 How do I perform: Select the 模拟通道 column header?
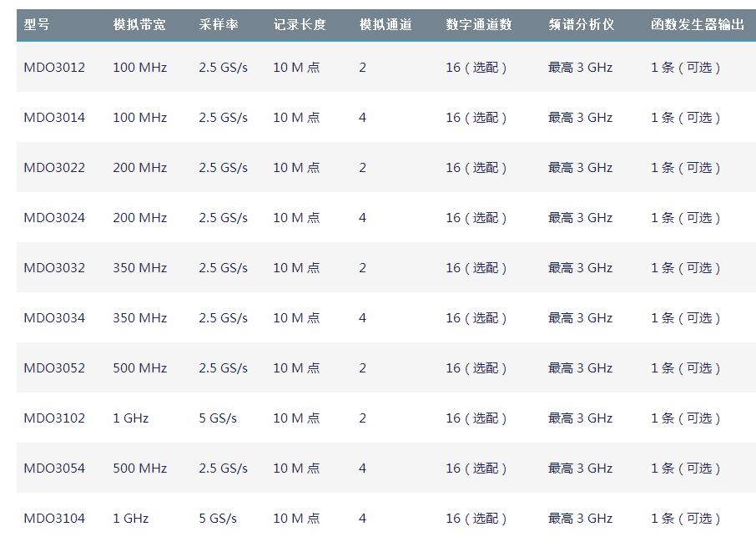386,24
